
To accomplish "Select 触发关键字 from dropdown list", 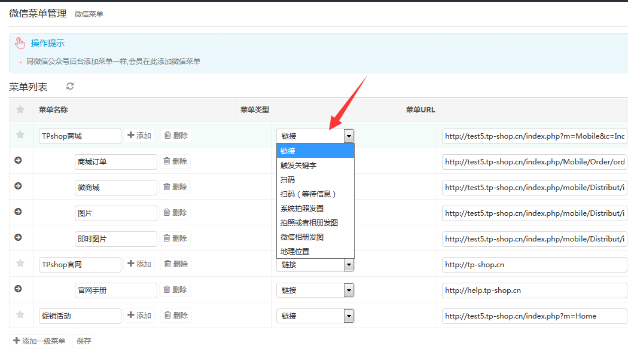I will pyautogui.click(x=298, y=166).
